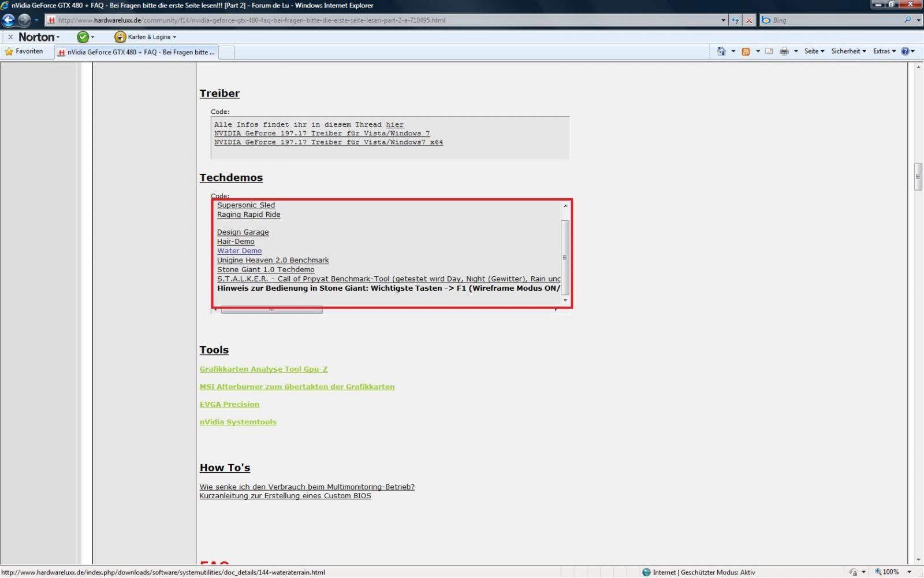
Task: Open the address bar history dropdown
Action: (x=723, y=20)
